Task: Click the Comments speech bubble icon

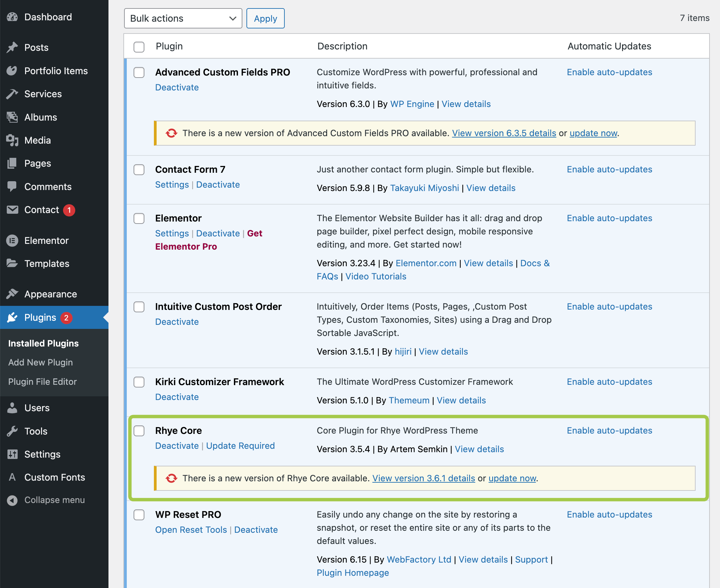Action: (12, 187)
